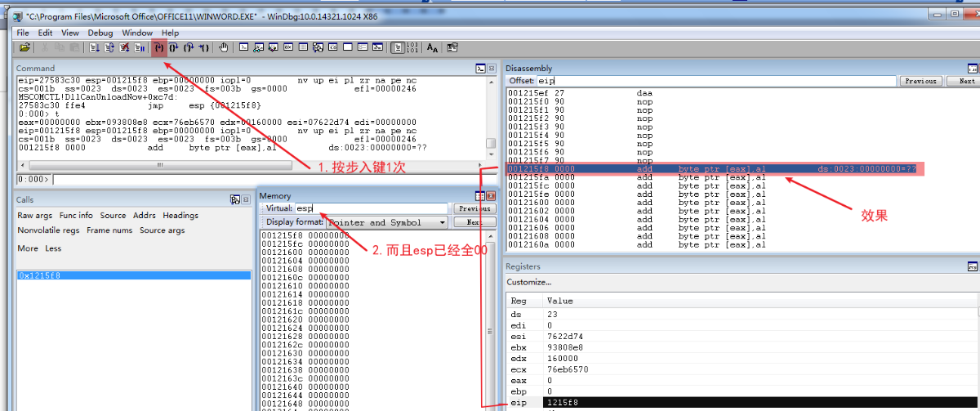This screenshot has height=411, width=980.
Task: Click the hand breakpoint toolbar icon
Action: click(x=223, y=47)
